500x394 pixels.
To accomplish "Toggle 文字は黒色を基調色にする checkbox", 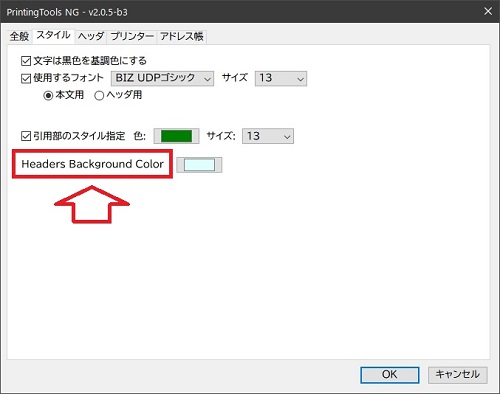I will 26,61.
